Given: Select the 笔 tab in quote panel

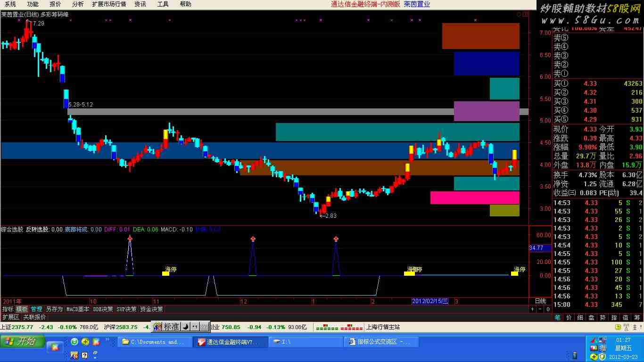Looking at the screenshot, I should pos(558,318).
